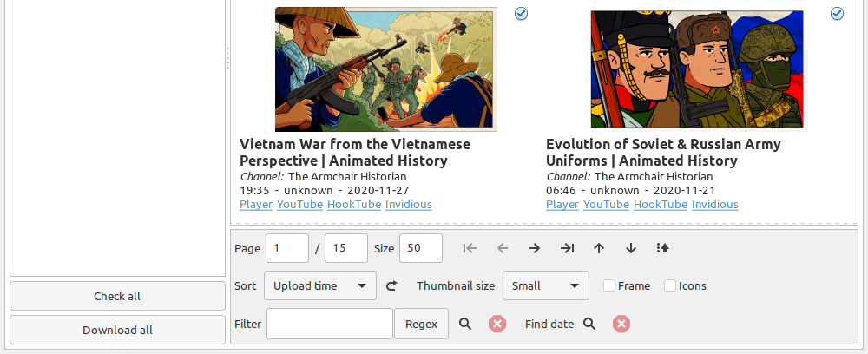This screenshot has width=868, height=354.
Task: Click the Download all button
Action: click(x=117, y=330)
